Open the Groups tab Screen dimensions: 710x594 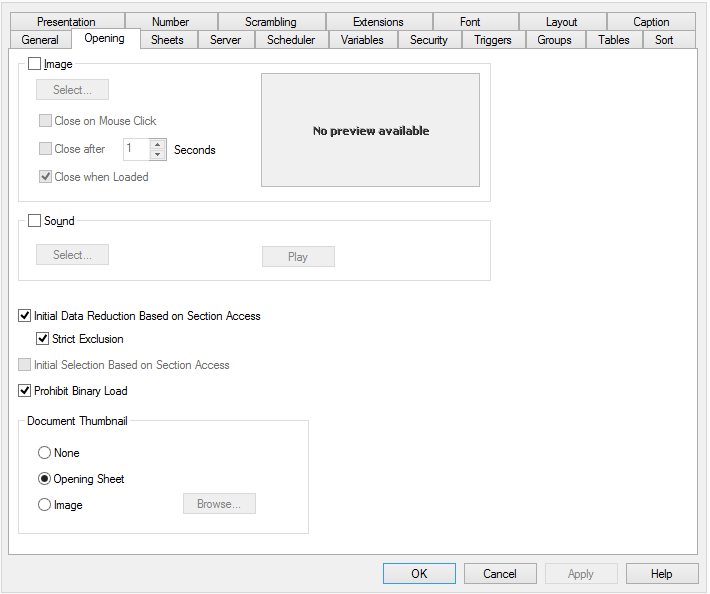pyautogui.click(x=555, y=40)
